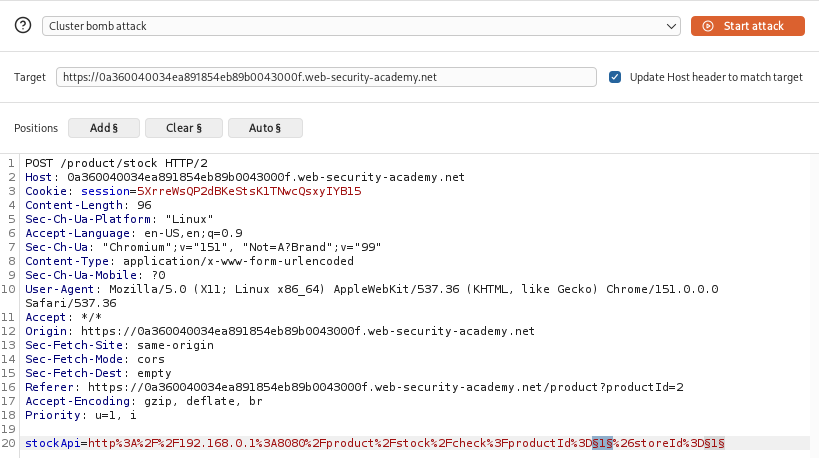This screenshot has width=819, height=458.
Task: Click the Sec-Ch-Ua-Mobile: ?0 line
Action: pos(95,276)
